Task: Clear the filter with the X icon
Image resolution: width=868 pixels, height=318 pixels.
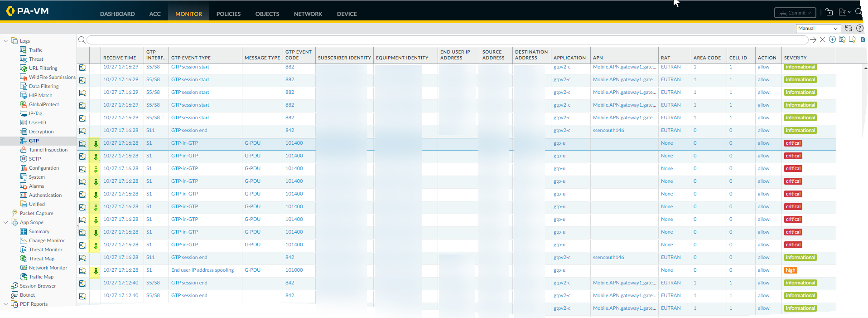Action: tap(823, 40)
